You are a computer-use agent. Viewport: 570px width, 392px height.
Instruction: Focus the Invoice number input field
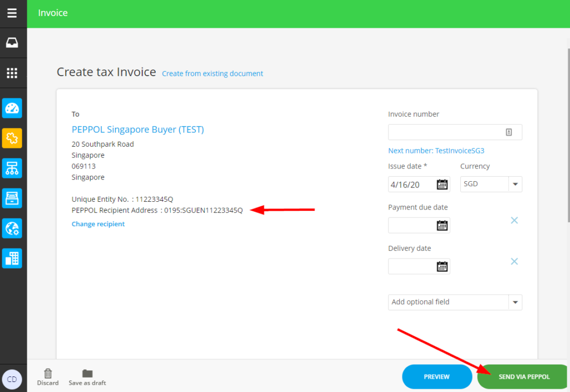tap(455, 132)
